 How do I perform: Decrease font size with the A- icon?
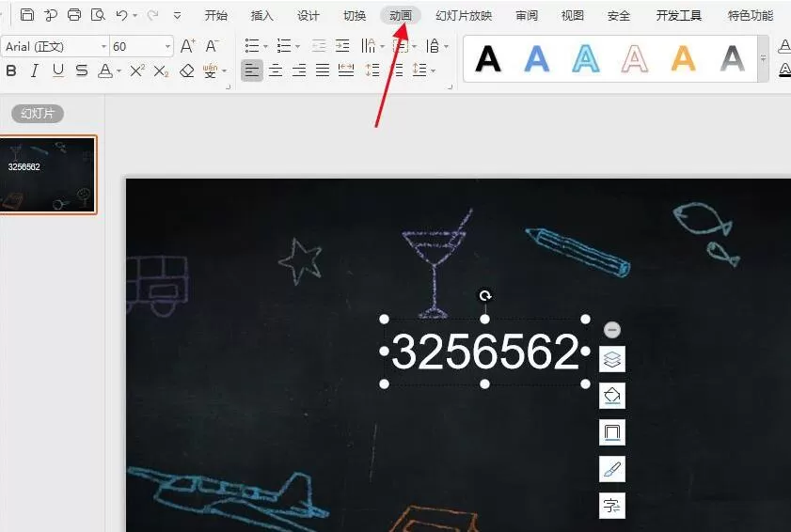(212, 46)
